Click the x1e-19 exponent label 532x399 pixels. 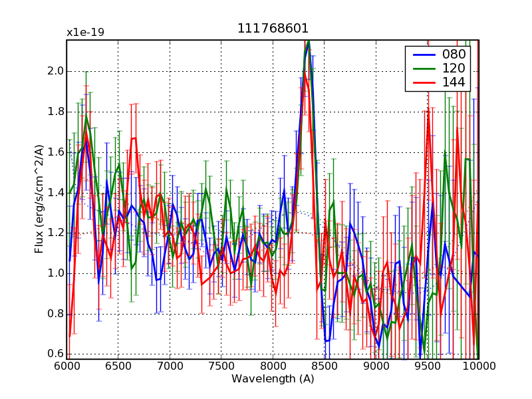[85, 33]
